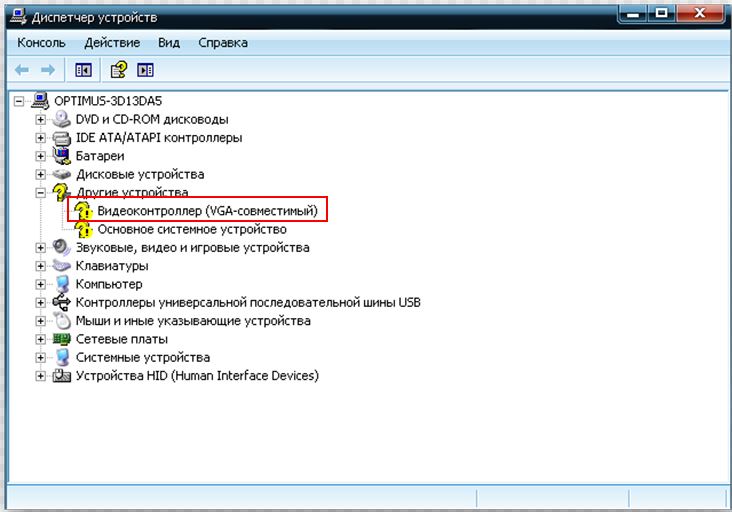The width and height of the screenshot is (732, 512).
Task: Select the Компьютер label
Action: [109, 284]
